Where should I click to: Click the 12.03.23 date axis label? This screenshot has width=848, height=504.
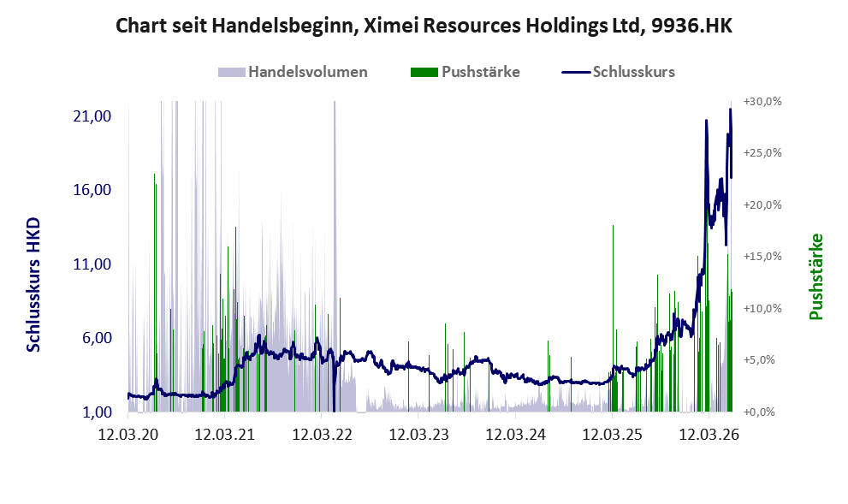pyautogui.click(x=418, y=435)
